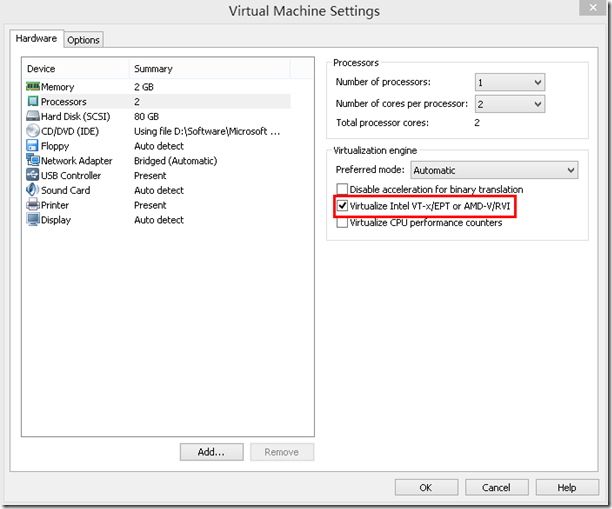Switch to the Options tab
Image resolution: width=612 pixels, height=509 pixels.
tap(83, 40)
